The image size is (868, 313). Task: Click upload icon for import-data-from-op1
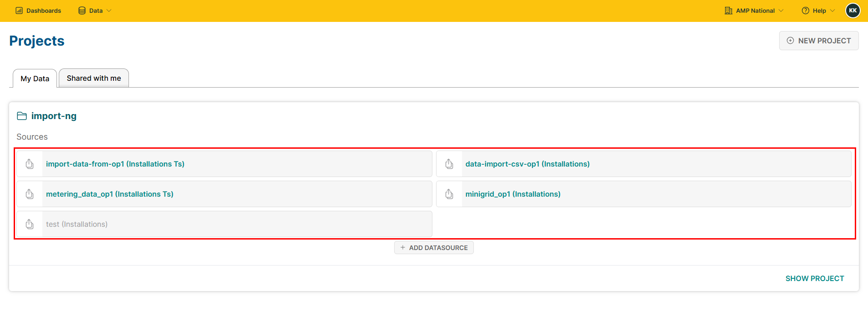(30, 164)
